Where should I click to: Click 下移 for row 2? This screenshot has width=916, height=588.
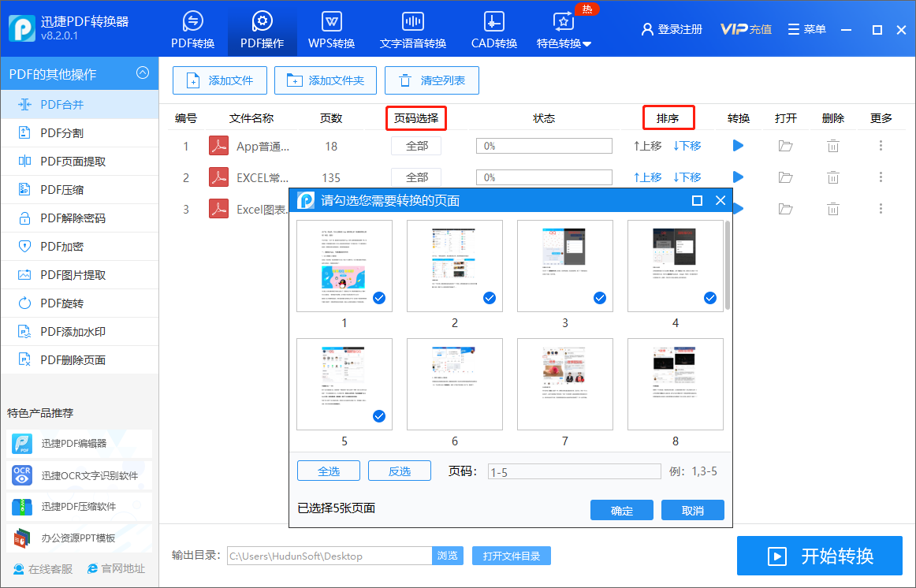687,177
